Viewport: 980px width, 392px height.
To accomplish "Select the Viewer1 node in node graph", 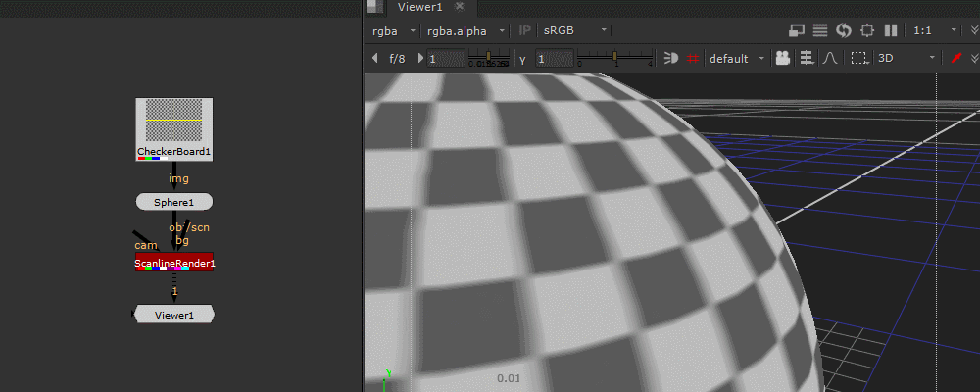I will point(174,315).
